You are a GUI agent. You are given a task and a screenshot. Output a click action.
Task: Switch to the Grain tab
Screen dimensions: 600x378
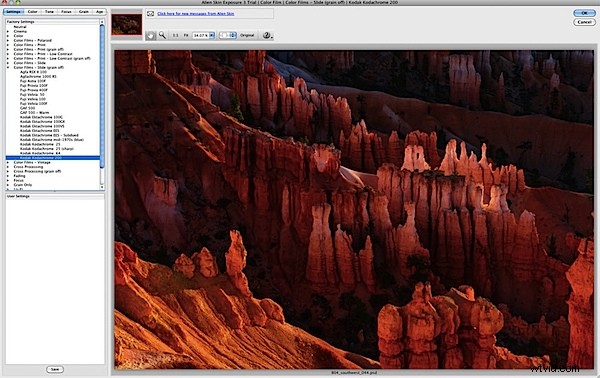pyautogui.click(x=84, y=12)
